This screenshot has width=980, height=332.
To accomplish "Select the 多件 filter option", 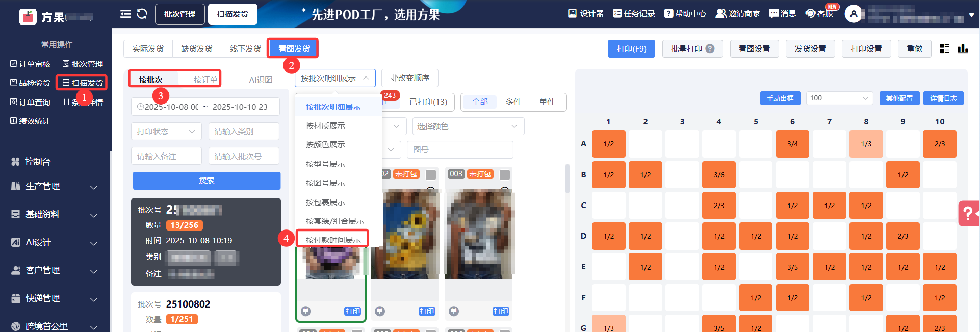I will coord(513,102).
